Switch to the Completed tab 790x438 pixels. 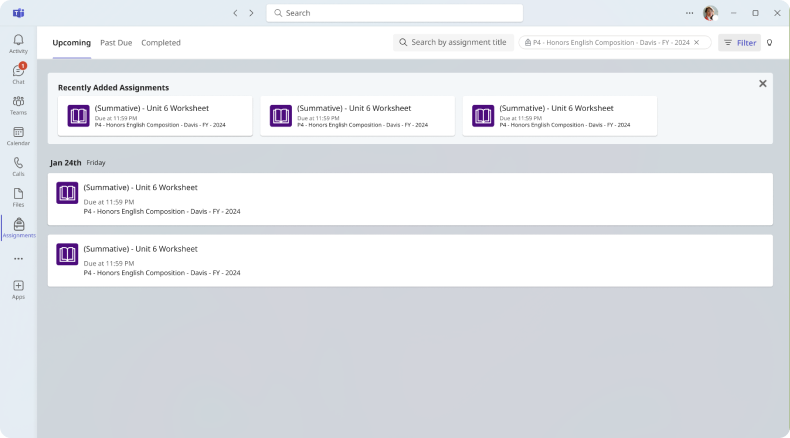[x=161, y=43]
